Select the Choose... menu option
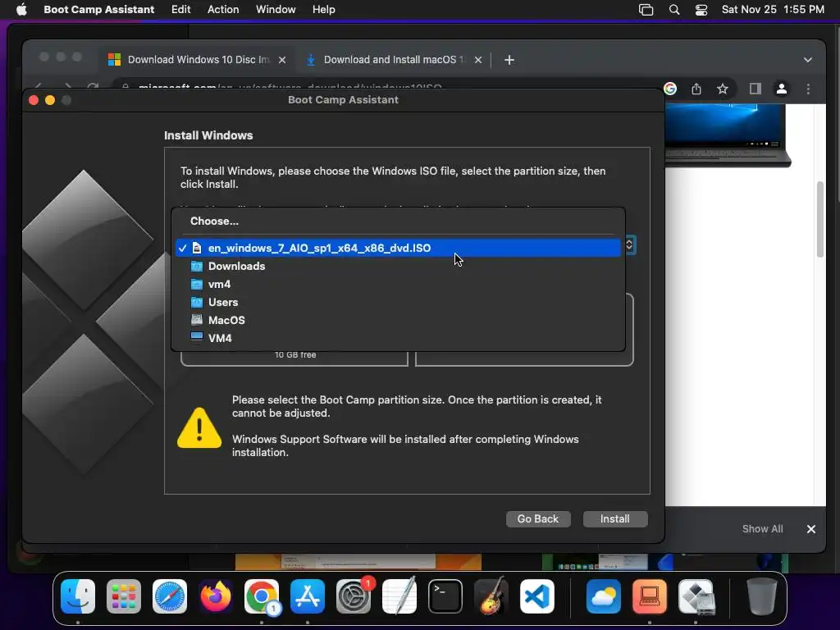 (398, 221)
